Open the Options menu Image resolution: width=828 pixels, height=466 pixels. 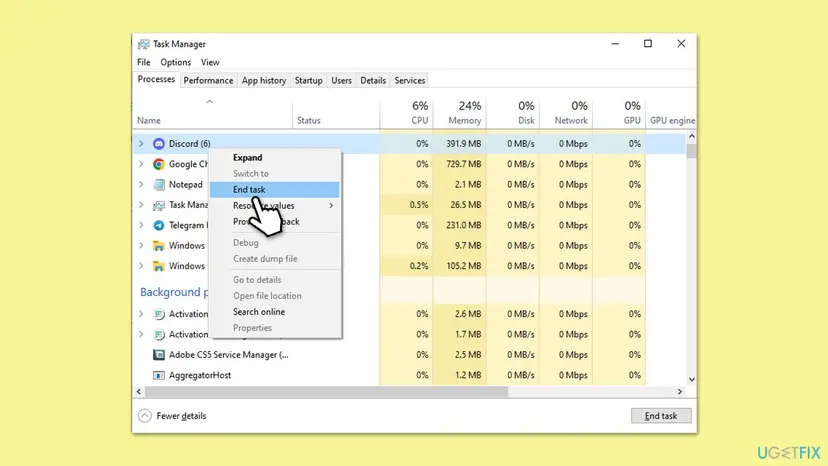pos(175,62)
